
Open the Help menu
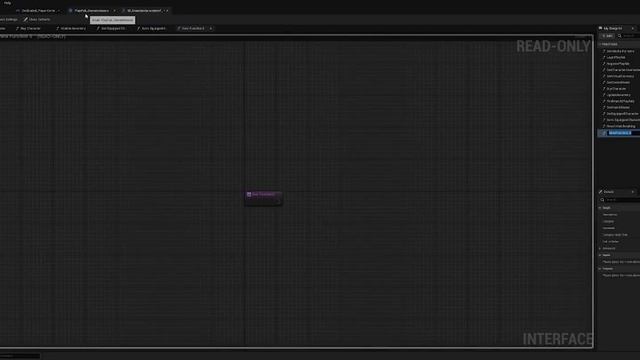(7, 3)
